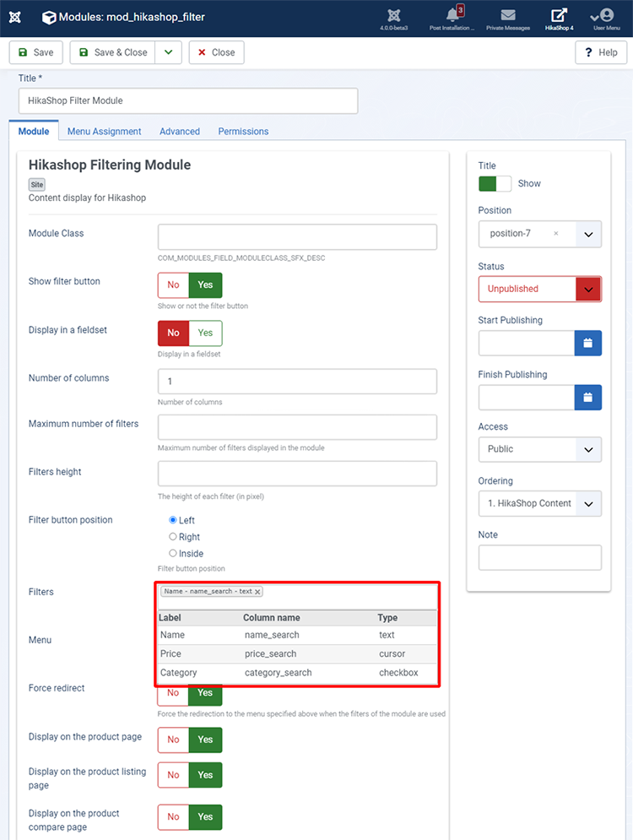
Task: Set Display on product listing page Yes
Action: pyautogui.click(x=206, y=775)
